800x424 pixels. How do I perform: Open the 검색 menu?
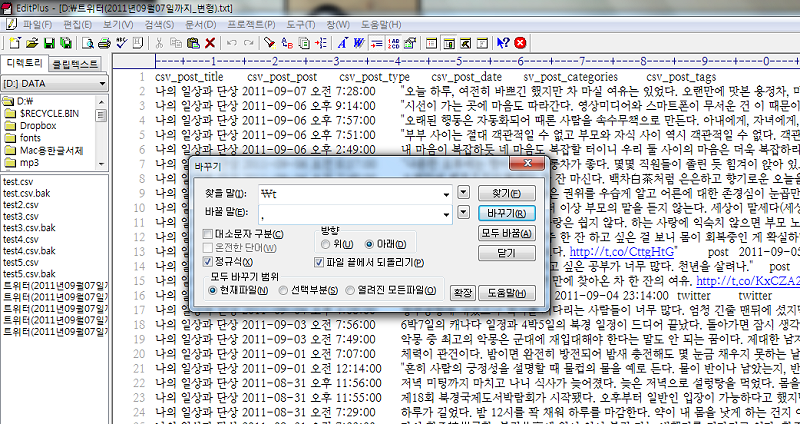point(159,24)
